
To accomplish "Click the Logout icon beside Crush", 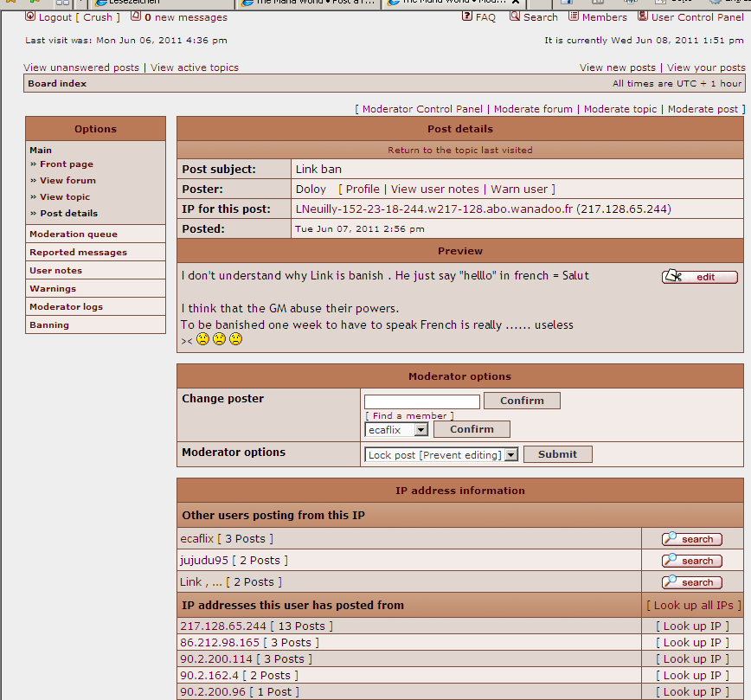I will 30,16.
